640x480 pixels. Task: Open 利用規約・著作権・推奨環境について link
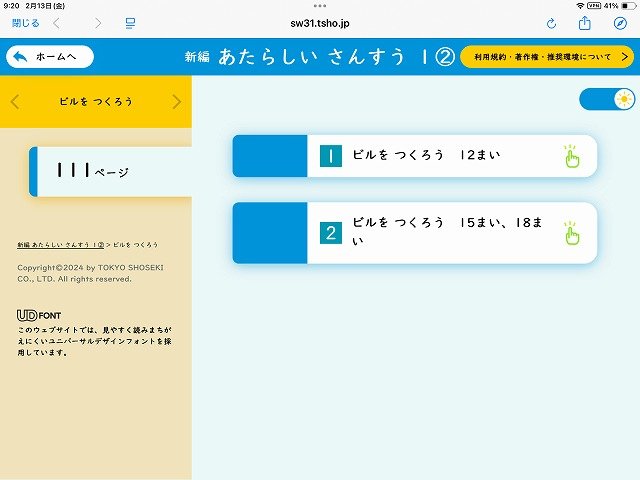(546, 57)
